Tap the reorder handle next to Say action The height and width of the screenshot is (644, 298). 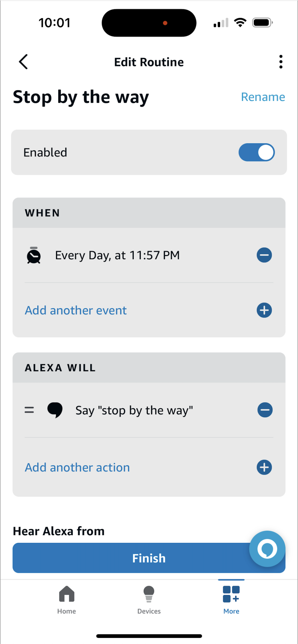tap(29, 410)
